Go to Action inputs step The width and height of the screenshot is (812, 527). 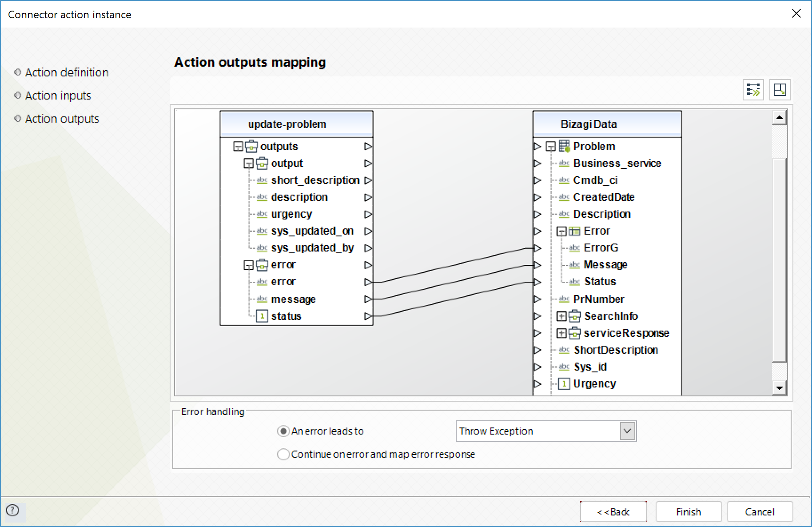[x=58, y=96]
